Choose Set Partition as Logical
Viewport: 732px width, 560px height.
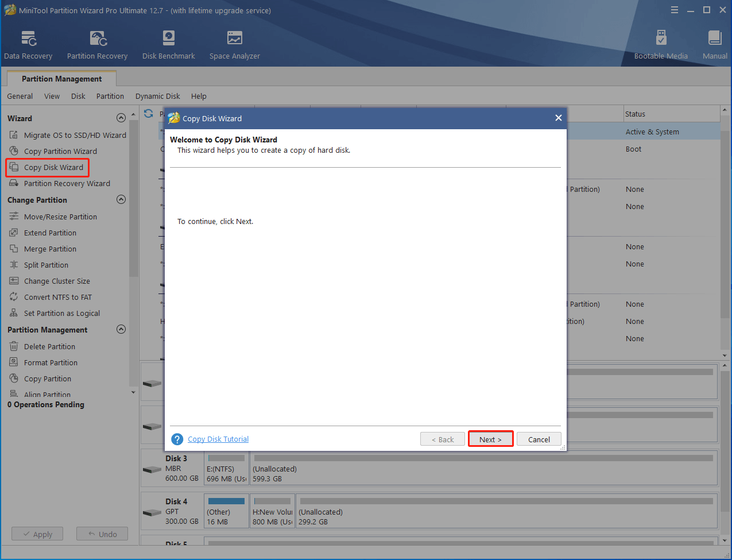(55, 313)
